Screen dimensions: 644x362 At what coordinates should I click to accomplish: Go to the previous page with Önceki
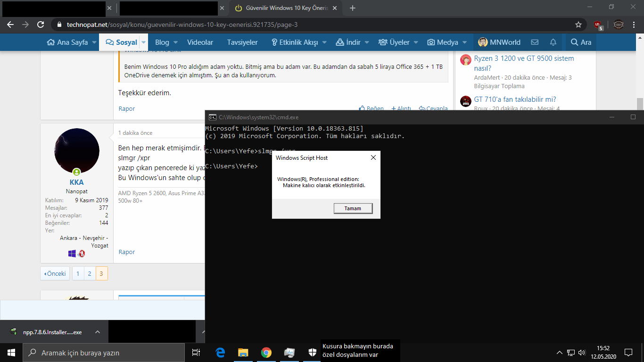tap(55, 273)
